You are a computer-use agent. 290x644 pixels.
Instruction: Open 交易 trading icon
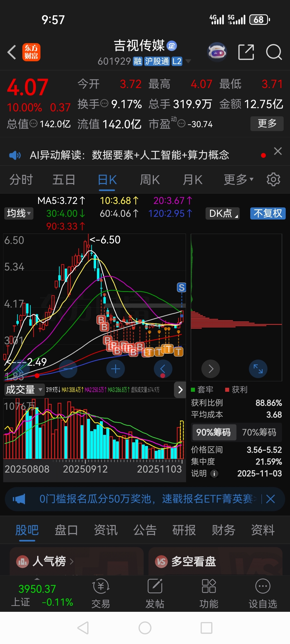101,594
